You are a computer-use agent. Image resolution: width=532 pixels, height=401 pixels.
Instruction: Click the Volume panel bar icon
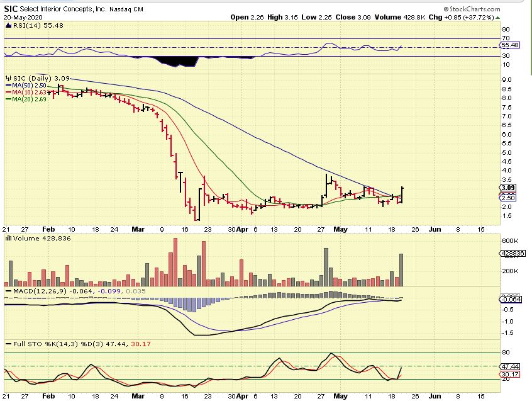pyautogui.click(x=8, y=239)
